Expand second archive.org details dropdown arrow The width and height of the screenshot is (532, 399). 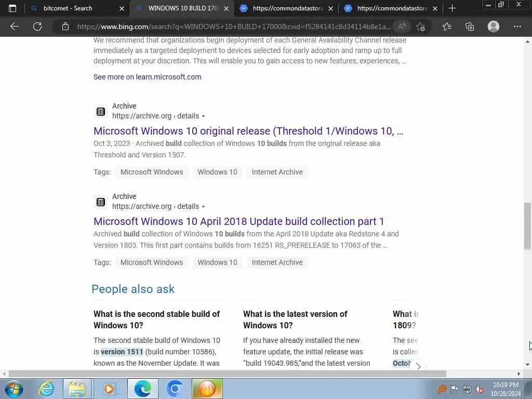203,207
